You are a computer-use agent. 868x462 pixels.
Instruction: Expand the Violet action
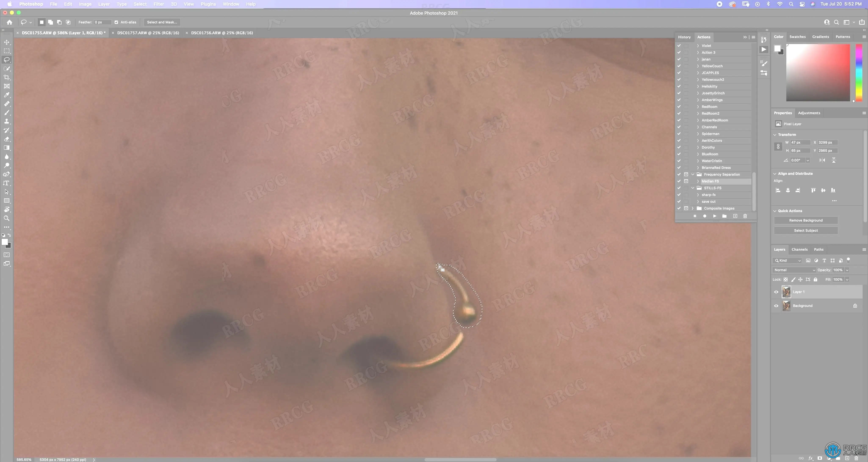coord(698,46)
